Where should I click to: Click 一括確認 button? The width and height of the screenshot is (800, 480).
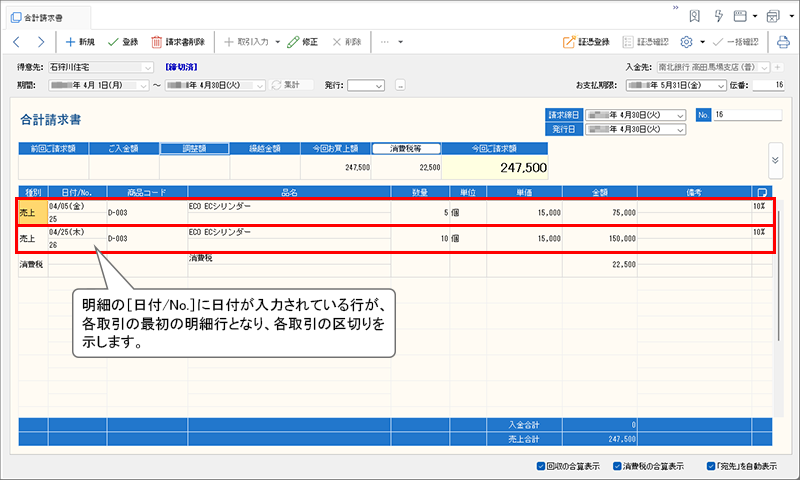[x=735, y=42]
